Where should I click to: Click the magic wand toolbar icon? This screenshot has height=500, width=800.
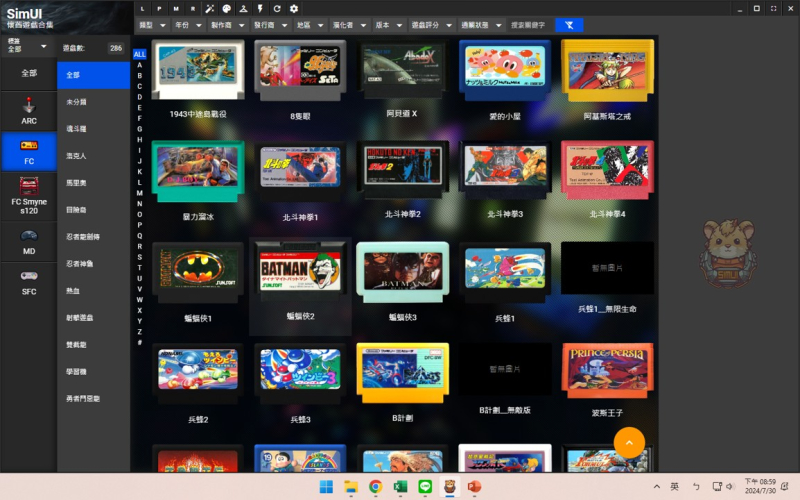210,9
